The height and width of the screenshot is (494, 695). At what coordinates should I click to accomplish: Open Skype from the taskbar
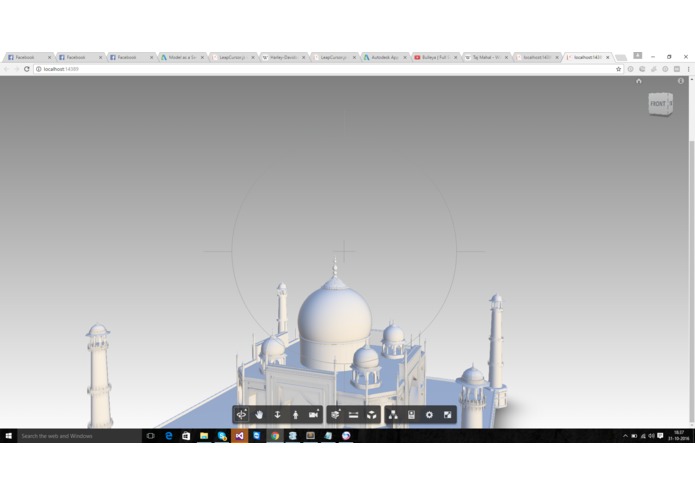(222, 436)
